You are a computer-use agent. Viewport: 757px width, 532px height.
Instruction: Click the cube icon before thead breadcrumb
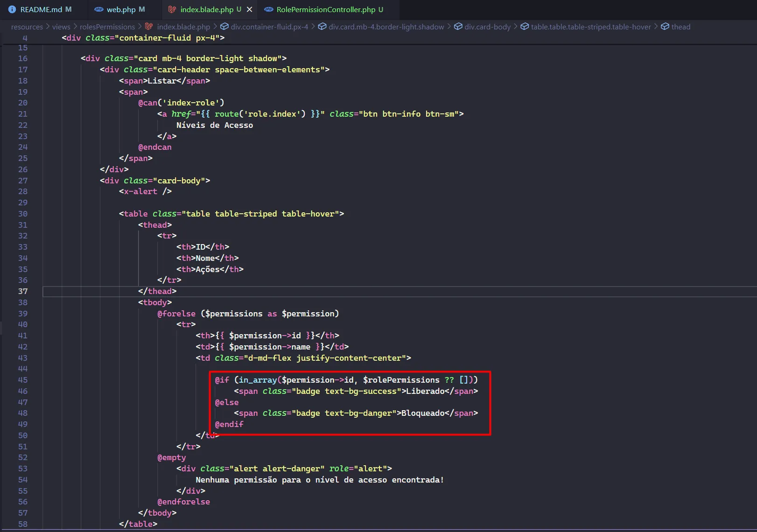click(x=665, y=27)
